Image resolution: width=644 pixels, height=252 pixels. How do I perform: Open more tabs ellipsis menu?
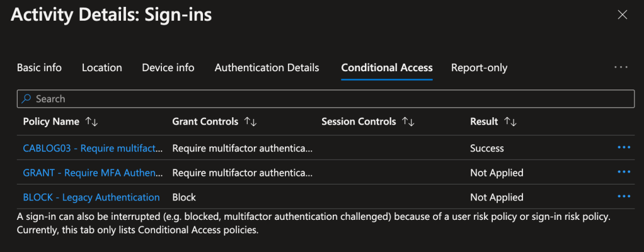621,67
